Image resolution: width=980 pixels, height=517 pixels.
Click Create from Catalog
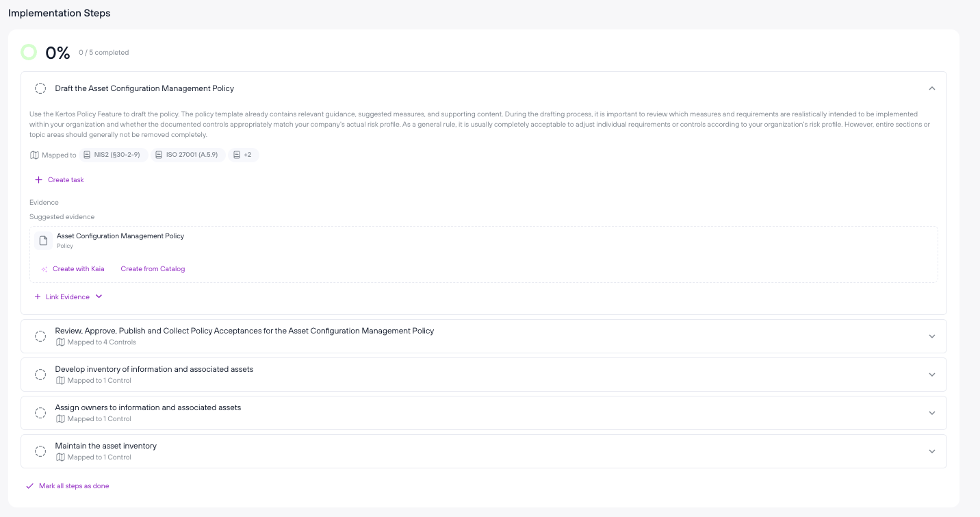click(x=153, y=269)
